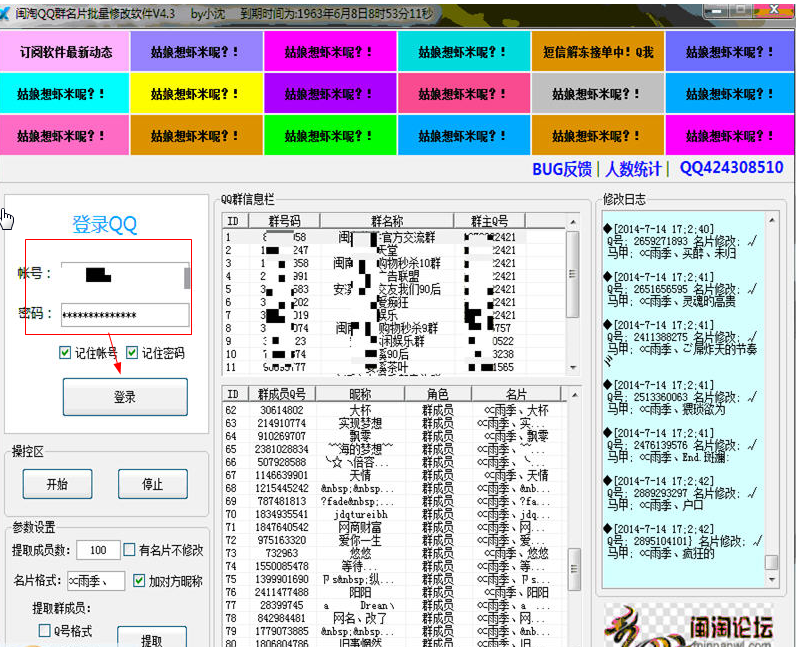805x647 pixels.
Task: Click the group list scrollbar thumb
Action: (573, 274)
